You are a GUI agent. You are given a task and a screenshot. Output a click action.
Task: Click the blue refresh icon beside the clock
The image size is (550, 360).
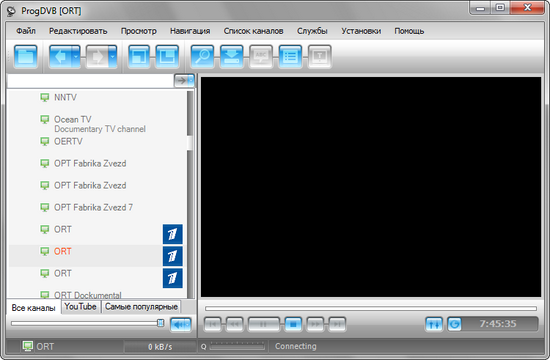pyautogui.click(x=454, y=324)
